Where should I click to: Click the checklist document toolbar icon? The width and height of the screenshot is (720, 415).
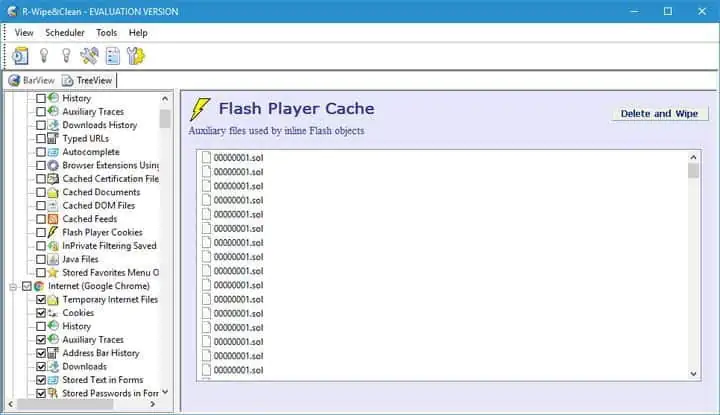pyautogui.click(x=113, y=56)
